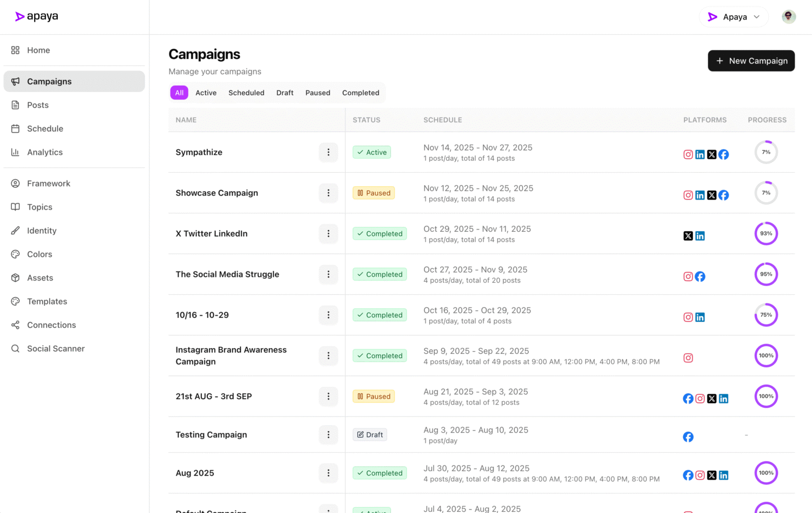Click the profile avatar in top right corner
This screenshot has width=812, height=513.
[789, 16]
